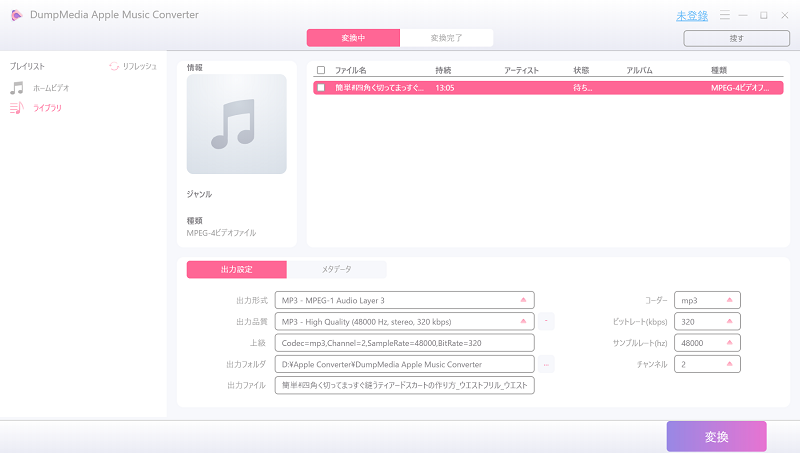
Task: Open the 出力設定 tab
Action: [237, 269]
